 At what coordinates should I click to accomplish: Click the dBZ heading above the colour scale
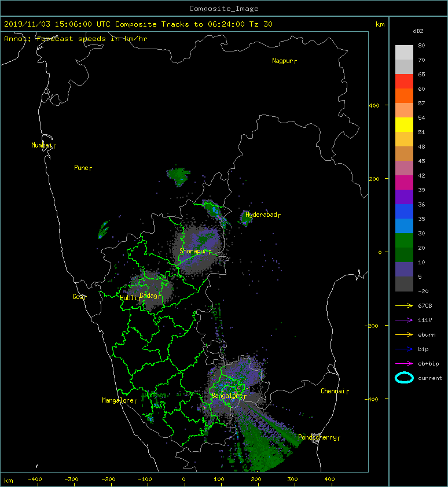418,31
